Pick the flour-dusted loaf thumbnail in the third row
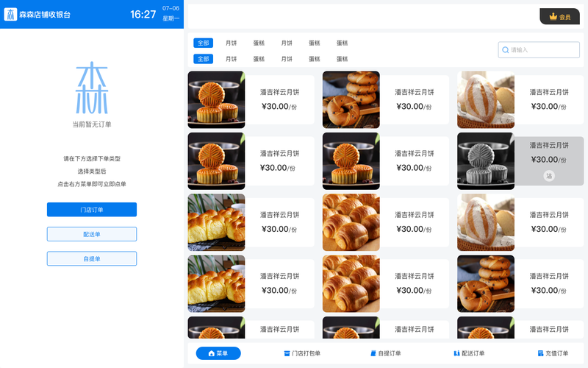The height and width of the screenshot is (368, 588). tap(486, 222)
